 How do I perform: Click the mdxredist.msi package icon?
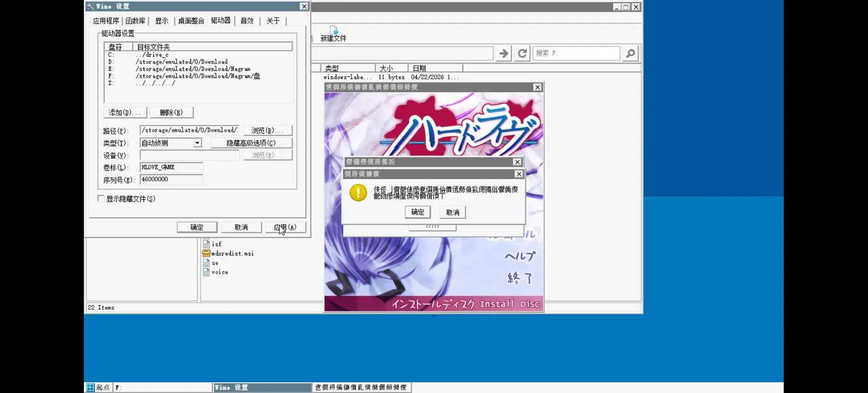[206, 253]
